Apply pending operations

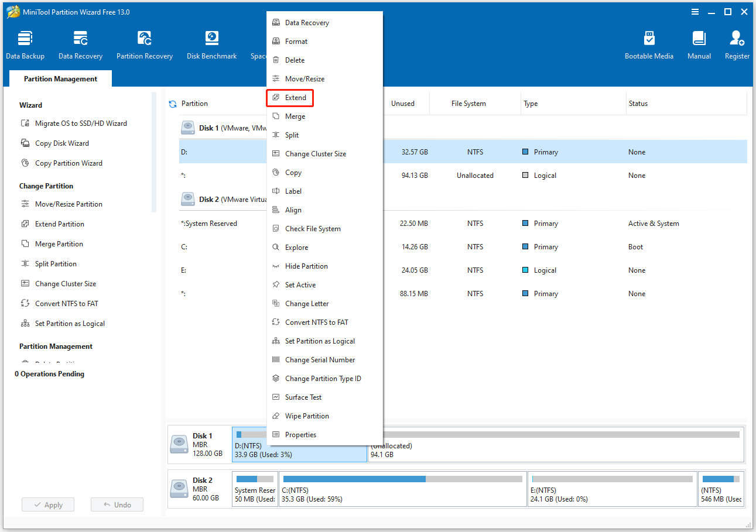[47, 504]
